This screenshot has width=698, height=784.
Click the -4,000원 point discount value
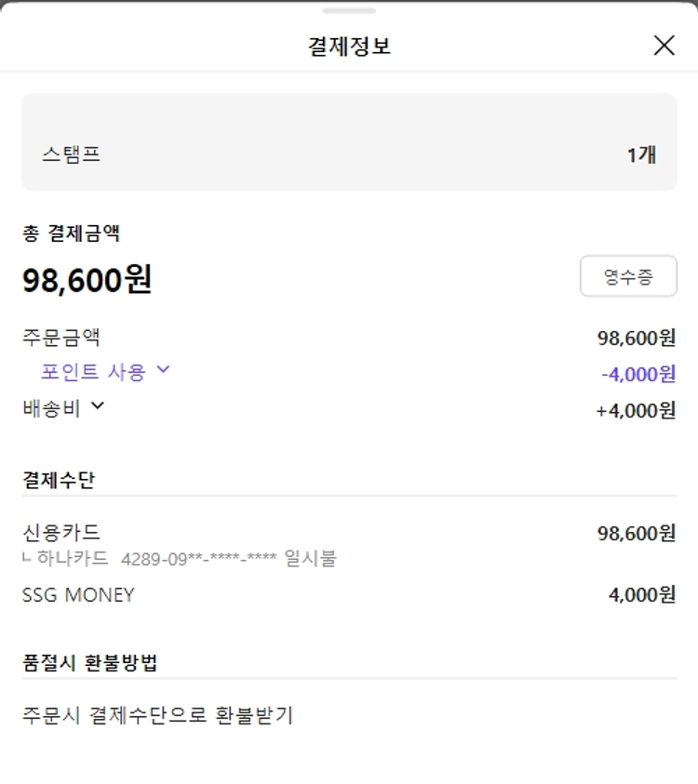[x=638, y=374]
